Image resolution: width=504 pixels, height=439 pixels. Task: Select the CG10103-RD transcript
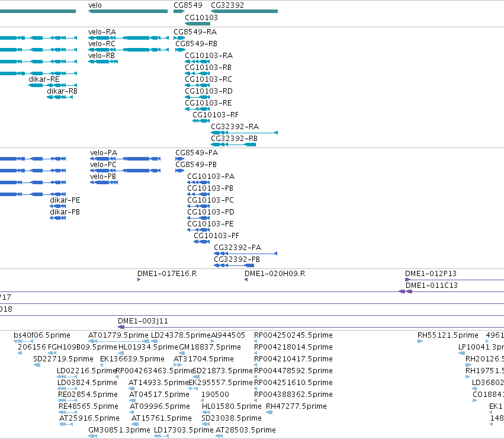click(x=198, y=97)
